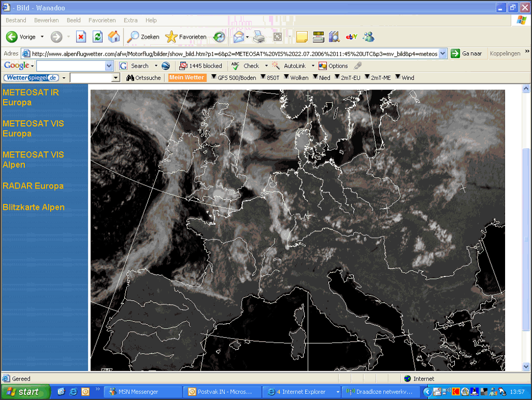
Task: Click the MSN Messenger taskbar button
Action: [x=143, y=392]
